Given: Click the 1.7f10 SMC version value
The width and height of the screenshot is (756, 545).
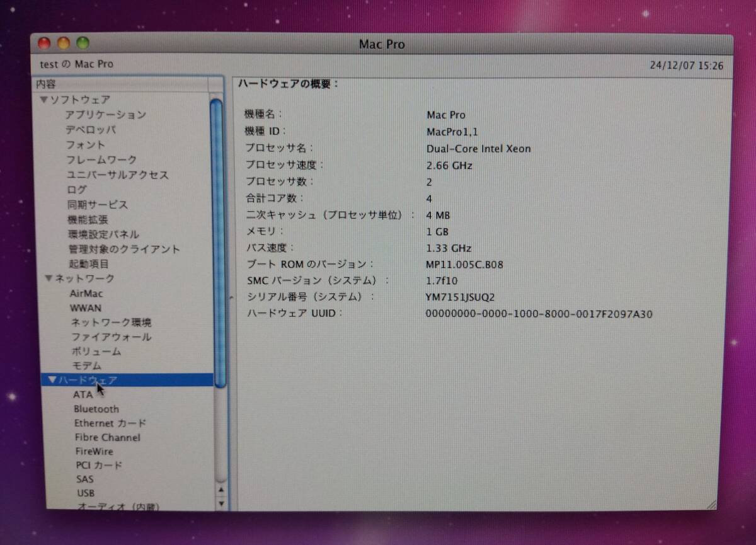Looking at the screenshot, I should (442, 280).
